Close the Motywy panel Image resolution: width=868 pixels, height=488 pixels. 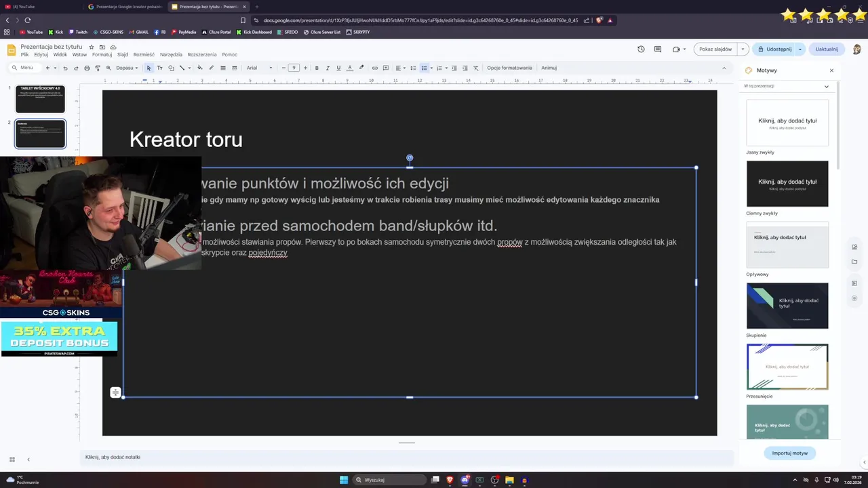click(x=831, y=70)
